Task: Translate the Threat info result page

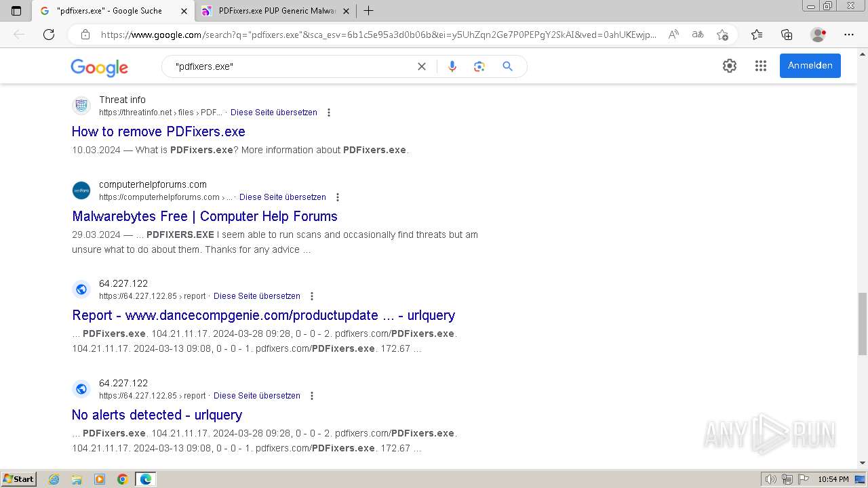Action: click(274, 113)
